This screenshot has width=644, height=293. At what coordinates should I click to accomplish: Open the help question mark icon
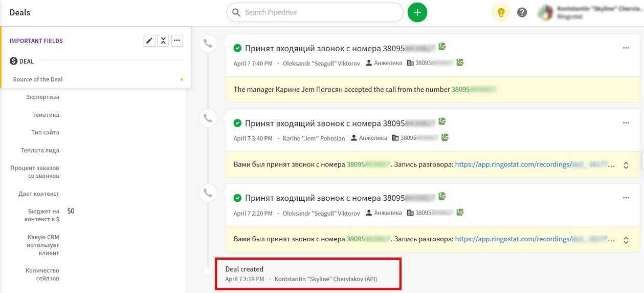tap(522, 12)
